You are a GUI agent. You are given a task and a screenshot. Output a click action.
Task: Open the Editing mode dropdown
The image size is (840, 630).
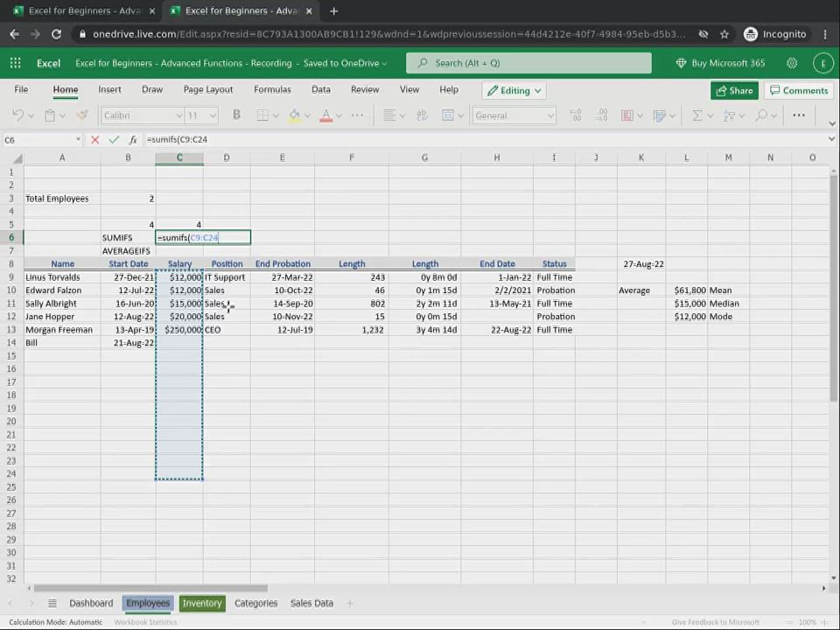[514, 90]
